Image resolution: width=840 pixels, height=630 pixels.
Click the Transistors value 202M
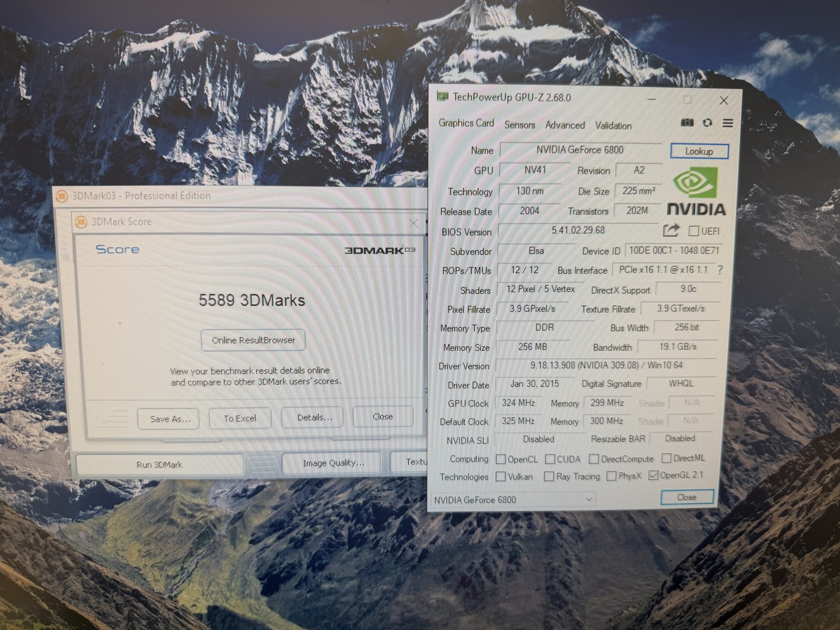click(x=637, y=211)
